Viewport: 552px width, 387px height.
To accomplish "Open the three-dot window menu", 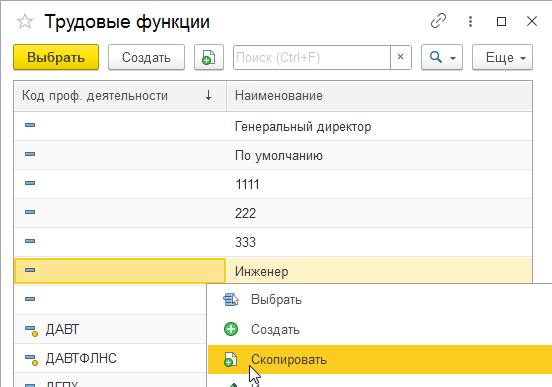I will pyautogui.click(x=470, y=21).
